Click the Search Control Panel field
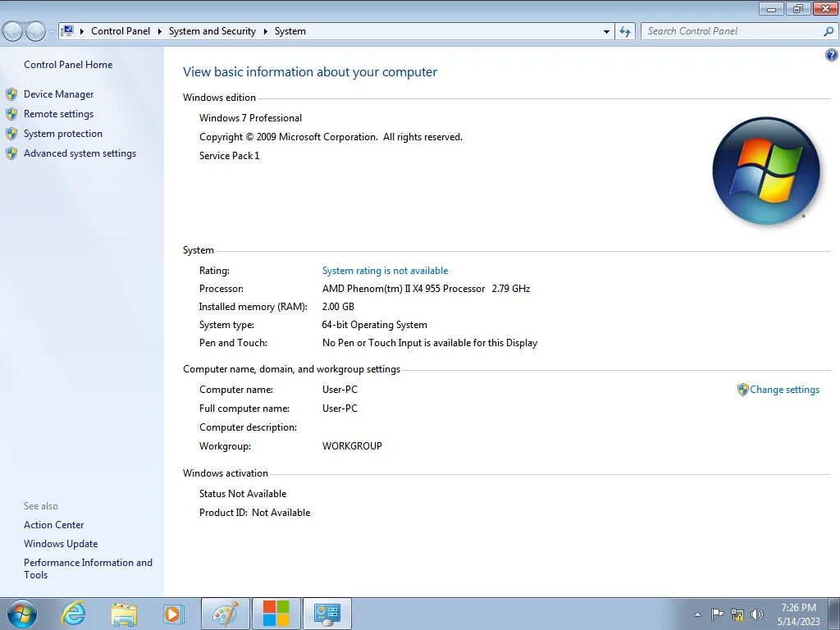This screenshot has height=630, width=840. (733, 31)
